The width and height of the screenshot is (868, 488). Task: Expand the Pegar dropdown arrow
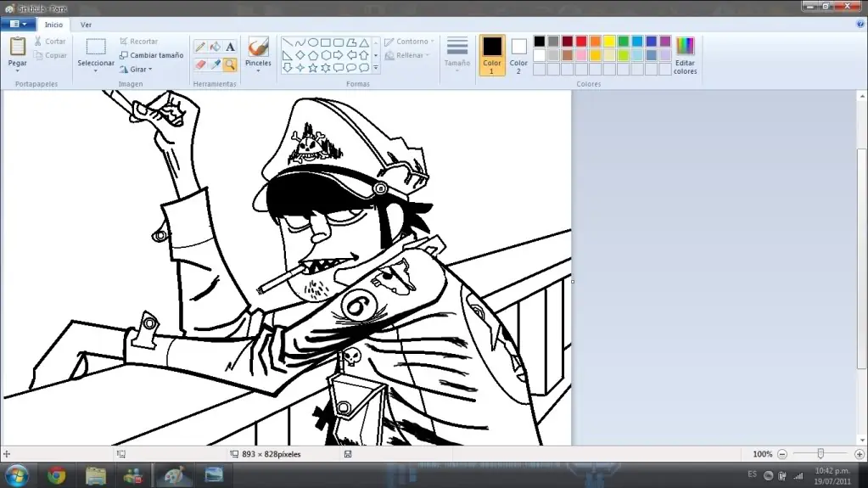[x=18, y=71]
